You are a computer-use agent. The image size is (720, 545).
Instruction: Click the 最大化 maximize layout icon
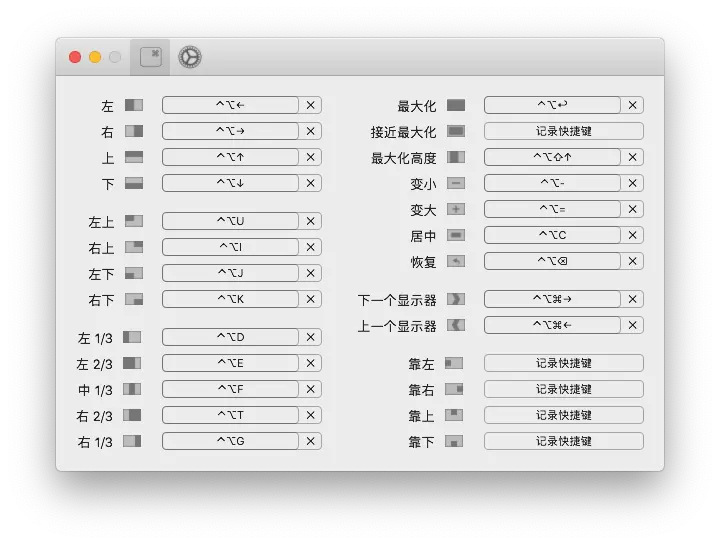(456, 105)
